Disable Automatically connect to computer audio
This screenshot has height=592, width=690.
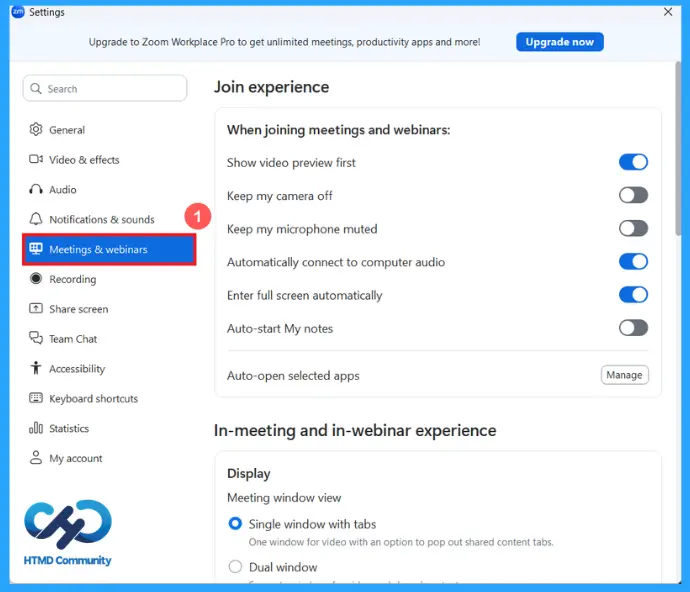pos(633,261)
